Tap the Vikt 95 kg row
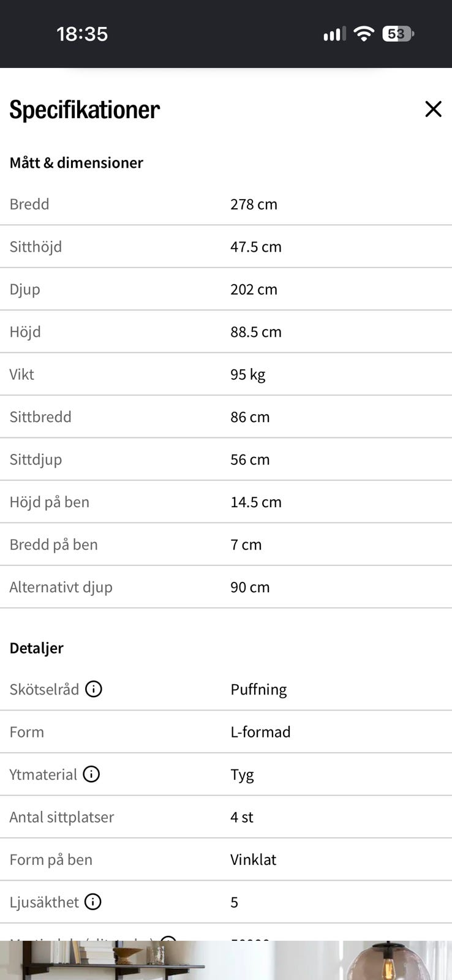Viewport: 452px width, 980px height. (x=226, y=374)
